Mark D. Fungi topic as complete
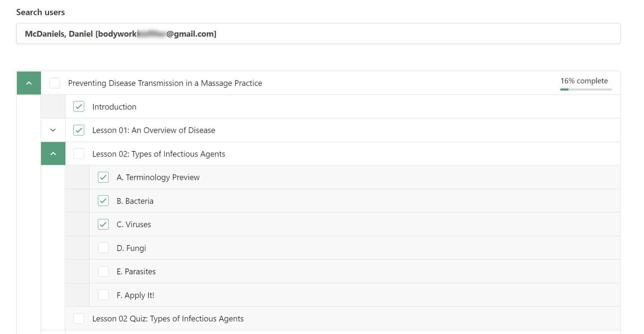The image size is (644, 334). (x=103, y=248)
